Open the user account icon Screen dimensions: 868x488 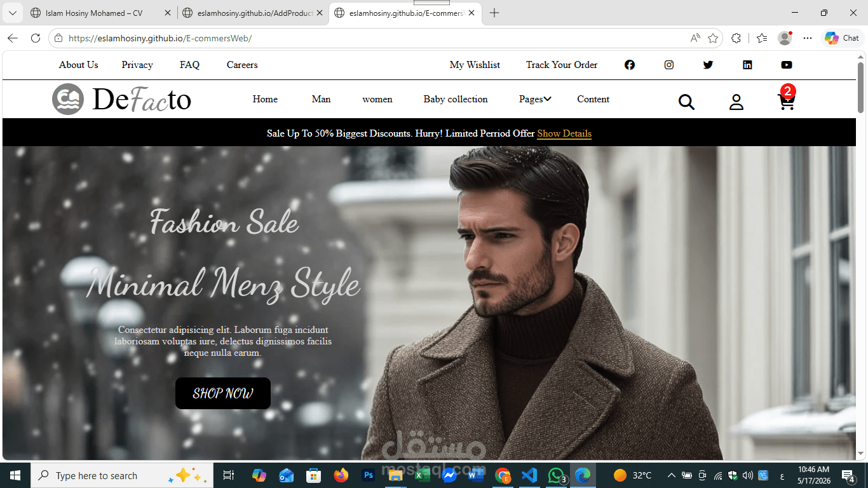[736, 102]
